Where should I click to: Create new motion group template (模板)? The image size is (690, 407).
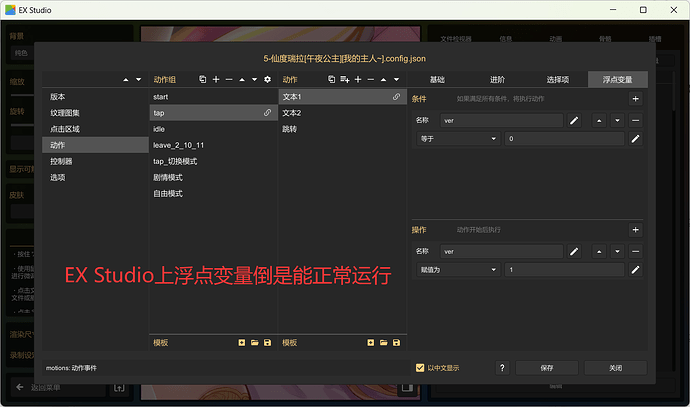[242, 342]
